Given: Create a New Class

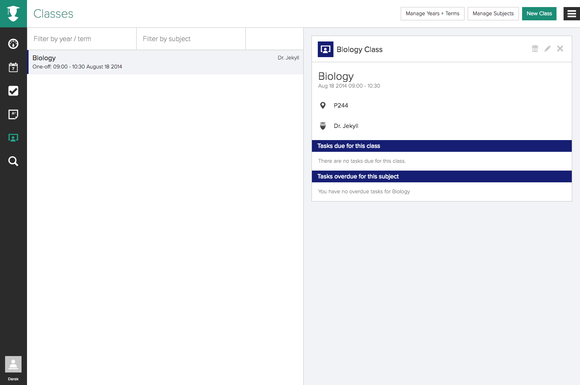Looking at the screenshot, I should pos(539,14).
